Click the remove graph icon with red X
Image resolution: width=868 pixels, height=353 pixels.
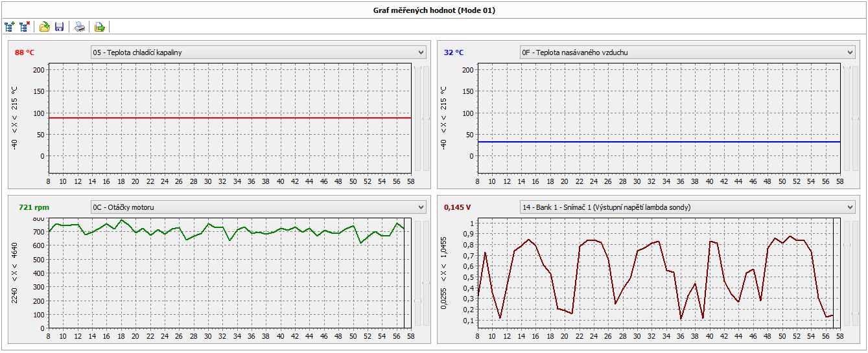pos(25,27)
